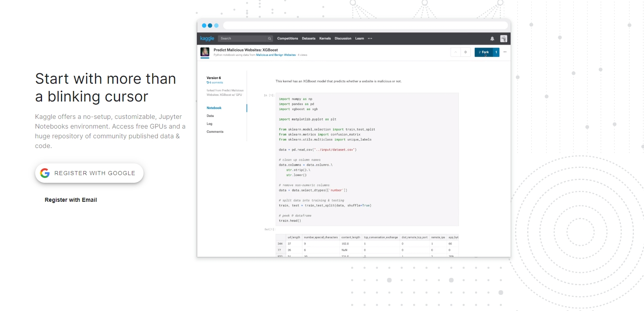This screenshot has width=644, height=311.
Task: Open the forked from Predict Malicious Websites link
Action: (225, 93)
